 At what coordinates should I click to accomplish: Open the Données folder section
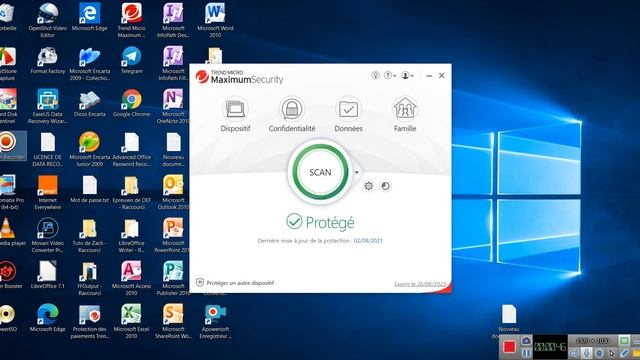348,114
